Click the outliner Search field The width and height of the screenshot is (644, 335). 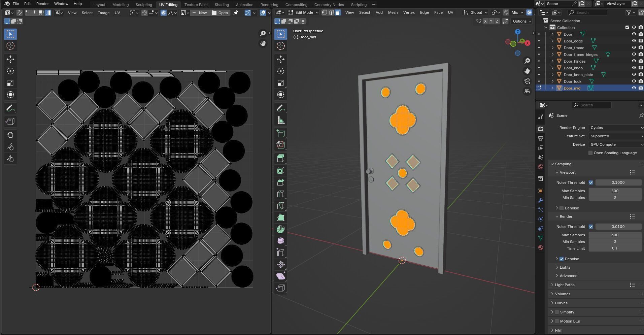pos(587,12)
